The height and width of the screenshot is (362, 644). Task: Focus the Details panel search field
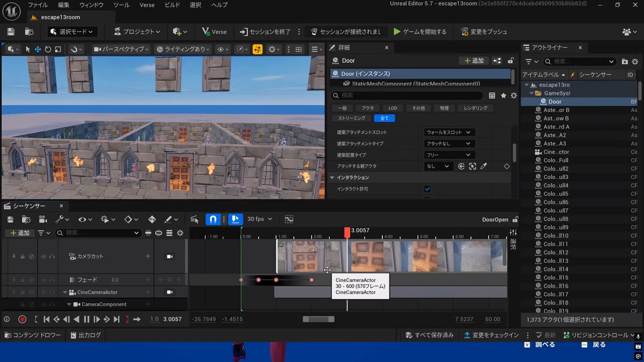coord(407,96)
